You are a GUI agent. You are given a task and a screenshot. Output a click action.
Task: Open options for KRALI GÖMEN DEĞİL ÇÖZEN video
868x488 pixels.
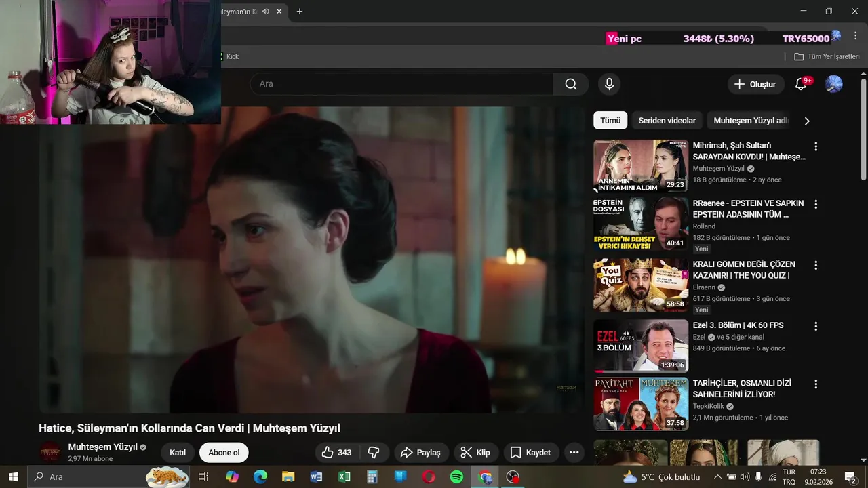[x=816, y=265]
